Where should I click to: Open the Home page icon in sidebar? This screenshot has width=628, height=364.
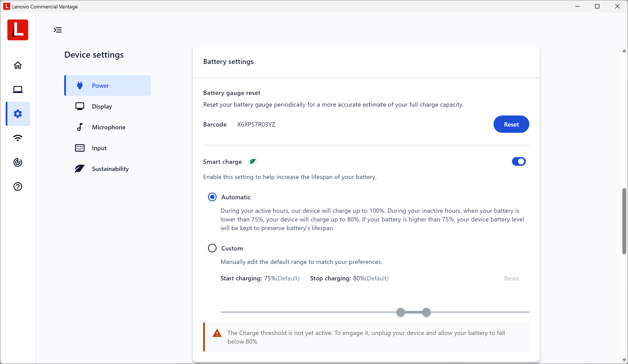pos(18,65)
